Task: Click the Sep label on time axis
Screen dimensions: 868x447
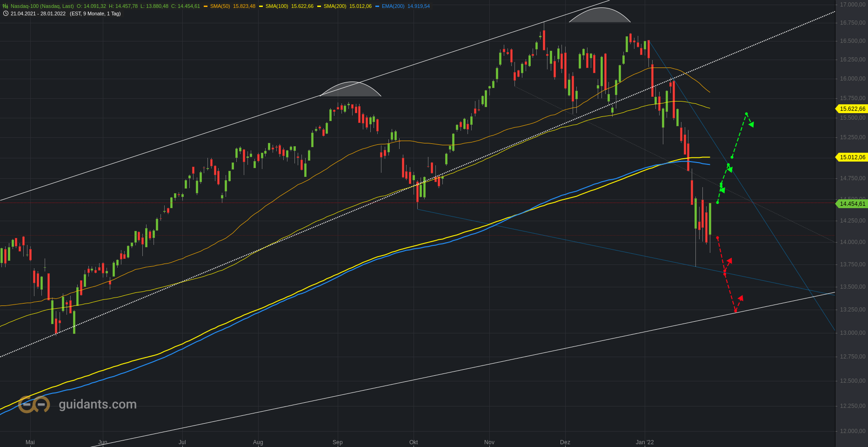Action: pyautogui.click(x=338, y=442)
